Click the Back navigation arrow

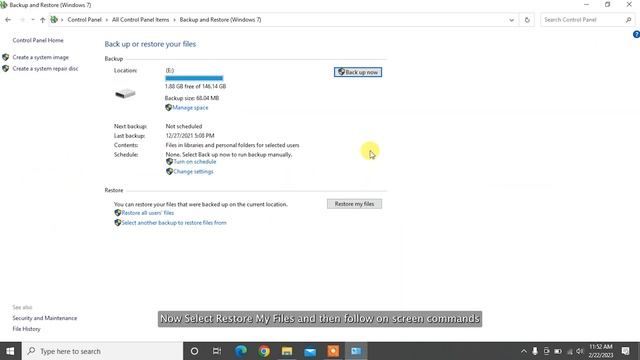(x=8, y=20)
